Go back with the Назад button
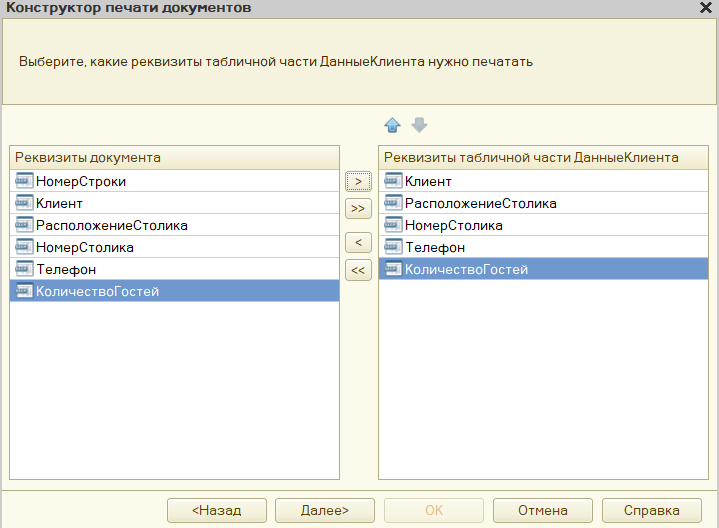This screenshot has height=528, width=719. 217,510
